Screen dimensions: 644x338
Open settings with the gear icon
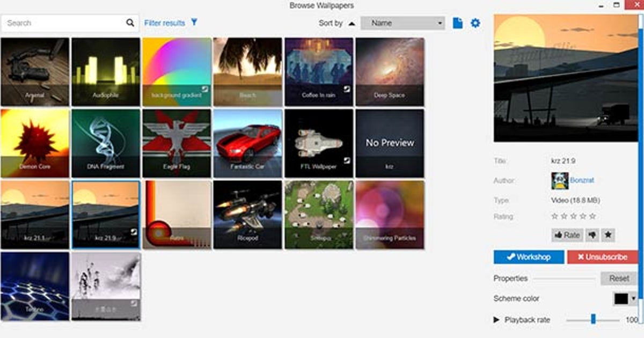click(475, 23)
